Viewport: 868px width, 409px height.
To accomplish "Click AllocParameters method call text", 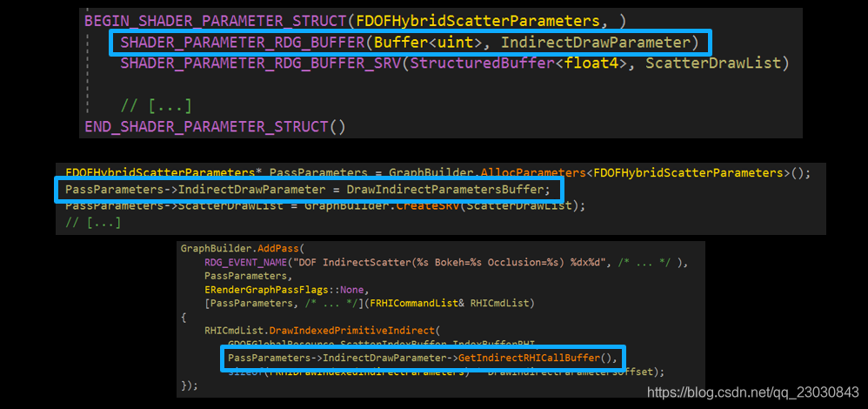I will pyautogui.click(x=532, y=173).
